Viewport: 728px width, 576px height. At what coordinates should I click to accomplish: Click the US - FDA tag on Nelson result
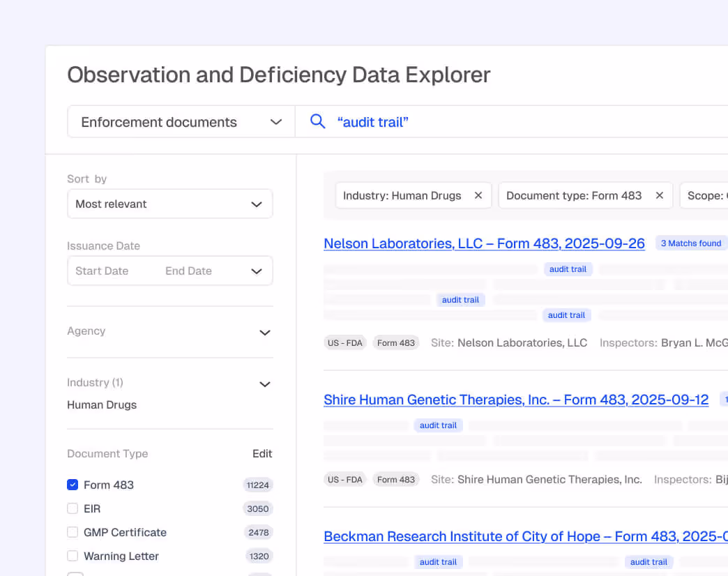pos(344,342)
